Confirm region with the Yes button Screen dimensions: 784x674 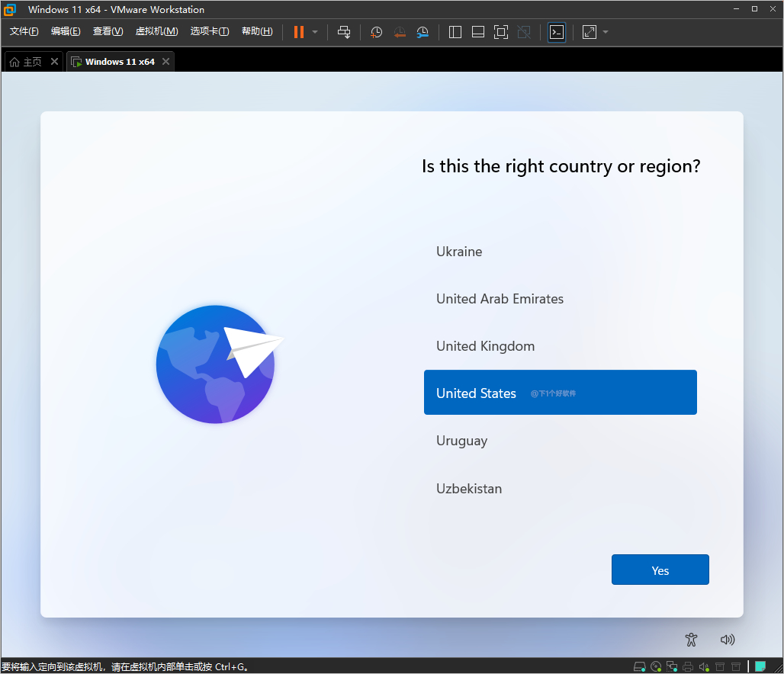(x=660, y=570)
